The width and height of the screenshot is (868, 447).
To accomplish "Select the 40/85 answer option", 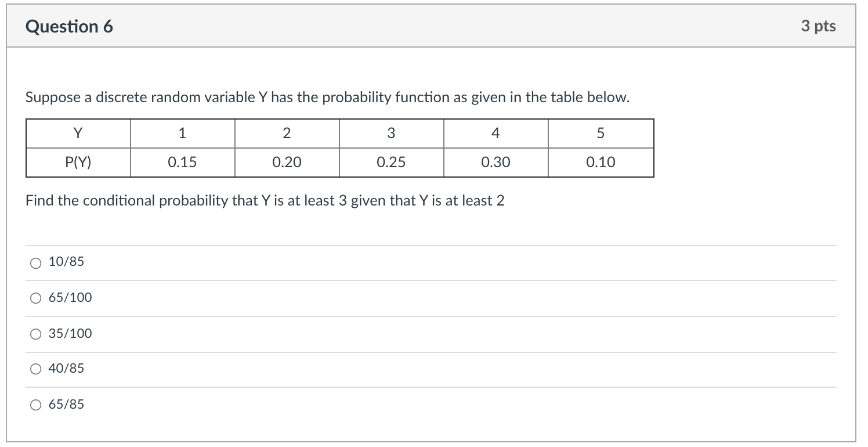I will click(35, 368).
